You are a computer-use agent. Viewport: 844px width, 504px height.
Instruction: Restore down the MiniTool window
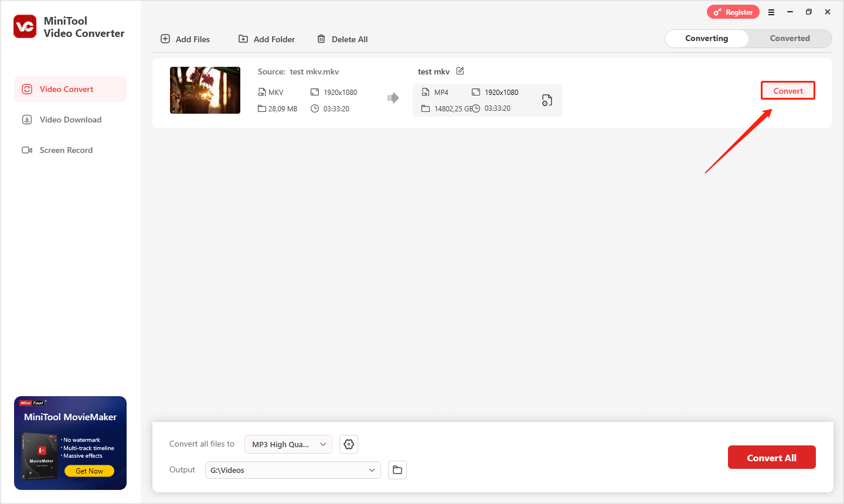pyautogui.click(x=809, y=12)
